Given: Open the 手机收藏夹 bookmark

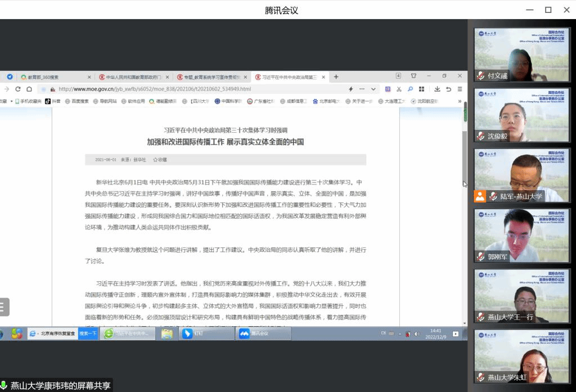Looking at the screenshot, I should coord(28,101).
